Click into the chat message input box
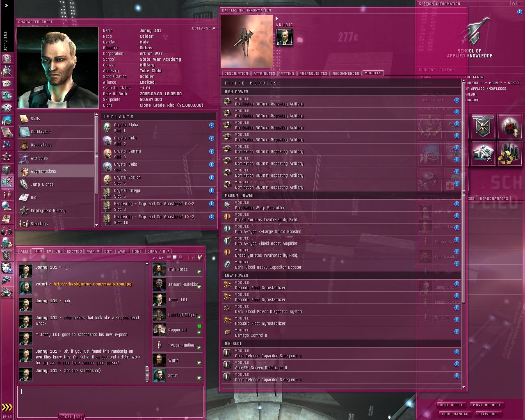The height and width of the screenshot is (420, 525). (x=110, y=402)
